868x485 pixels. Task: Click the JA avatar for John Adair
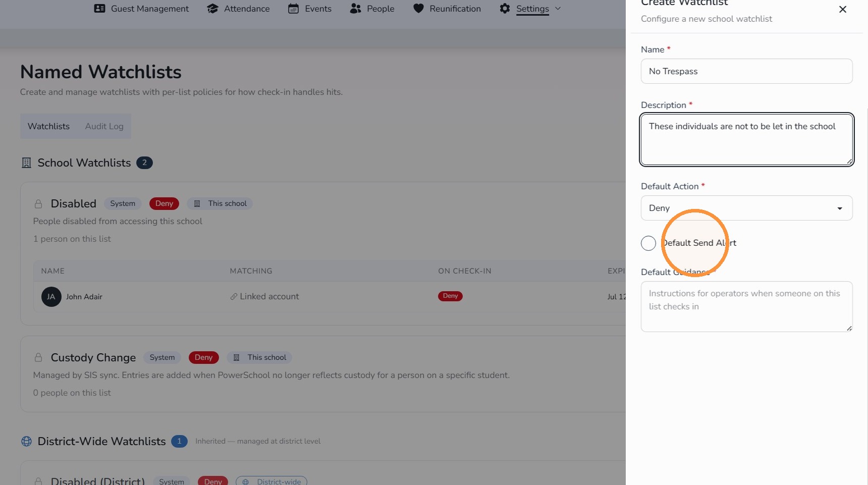(51, 297)
